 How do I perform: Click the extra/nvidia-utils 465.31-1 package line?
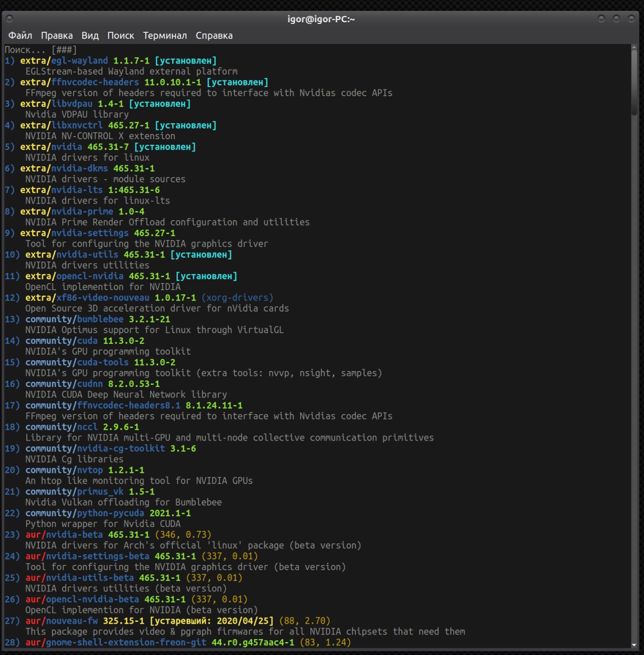click(118, 254)
